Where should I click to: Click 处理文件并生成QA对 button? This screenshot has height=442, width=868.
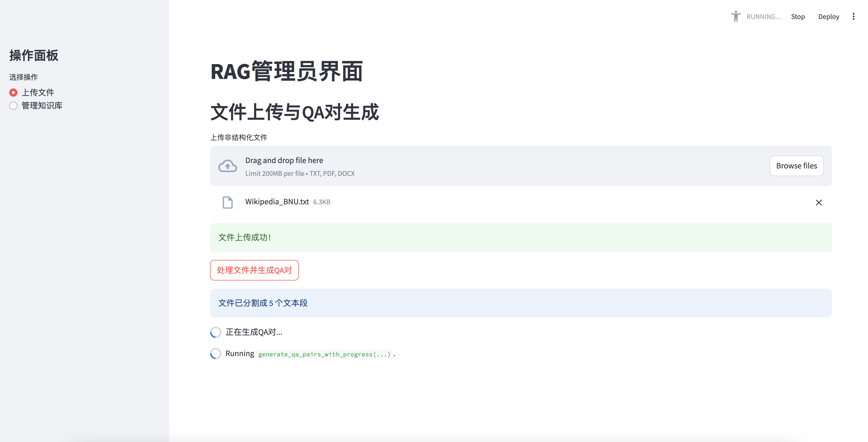(254, 270)
